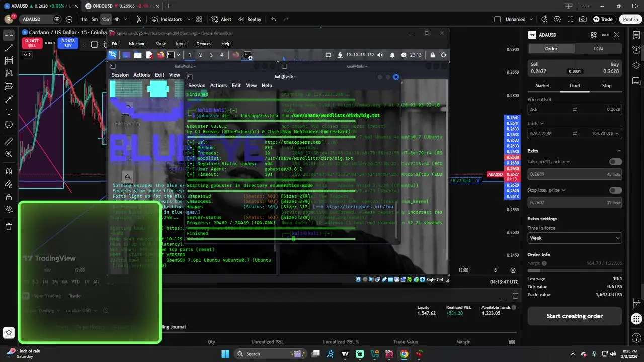Open Windows taskbar Search box

pyautogui.click(x=270, y=354)
